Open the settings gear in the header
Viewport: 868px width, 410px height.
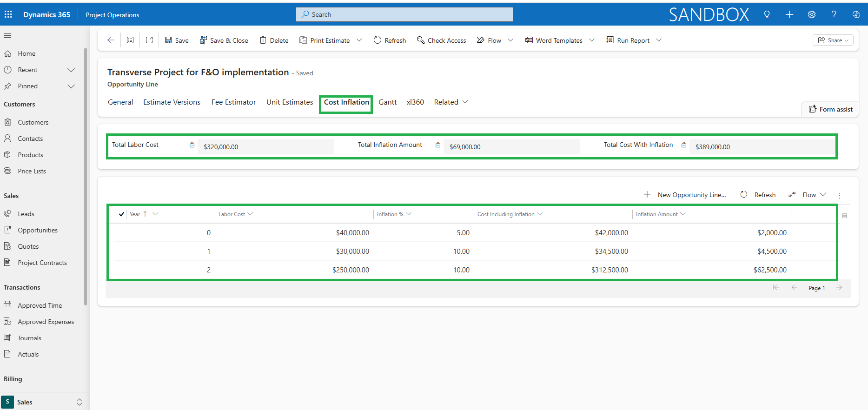click(x=812, y=14)
